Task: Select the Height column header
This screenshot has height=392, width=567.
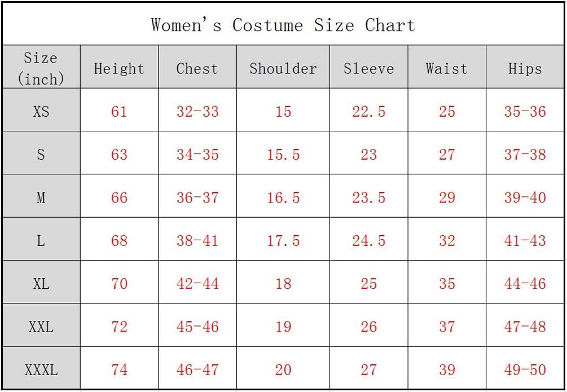Action: (119, 68)
